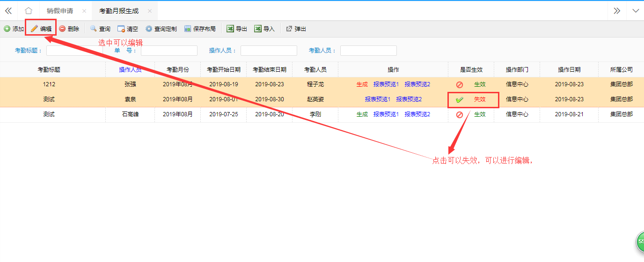Go to the home icon tab
Viewport: 644px width, 262px height.
pos(29,11)
